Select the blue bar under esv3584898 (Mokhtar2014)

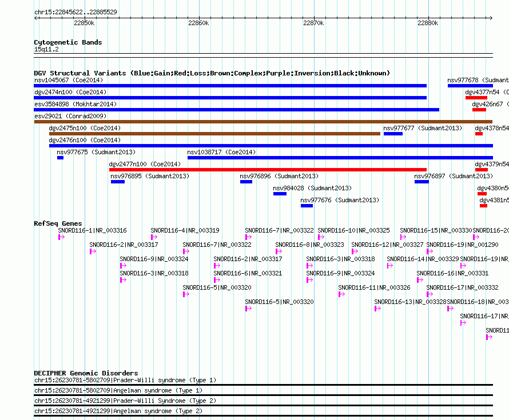(x=237, y=110)
